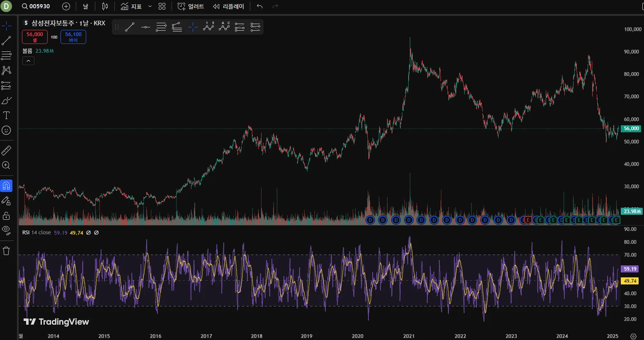Click the 56,100 buy button
The image size is (644, 340).
(73, 37)
